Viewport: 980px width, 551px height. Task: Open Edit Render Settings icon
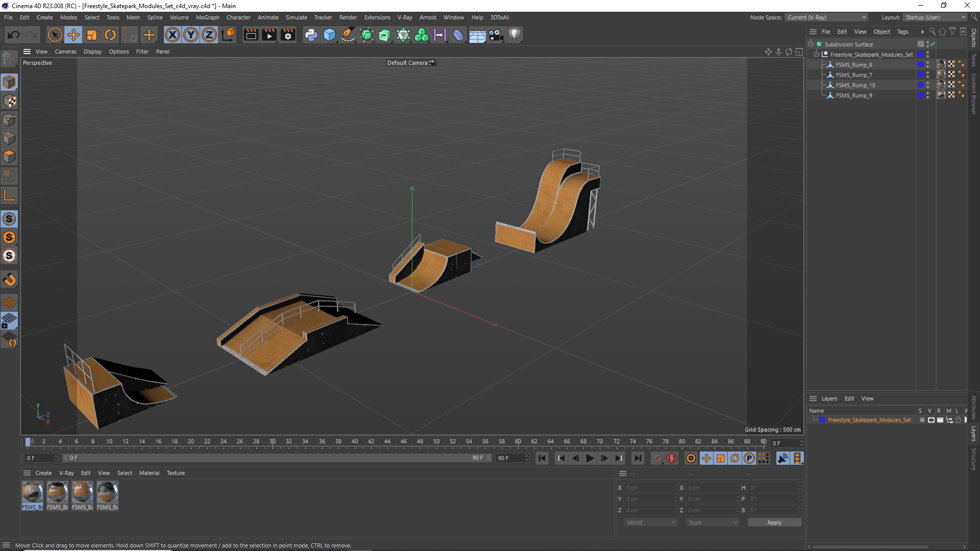288,35
